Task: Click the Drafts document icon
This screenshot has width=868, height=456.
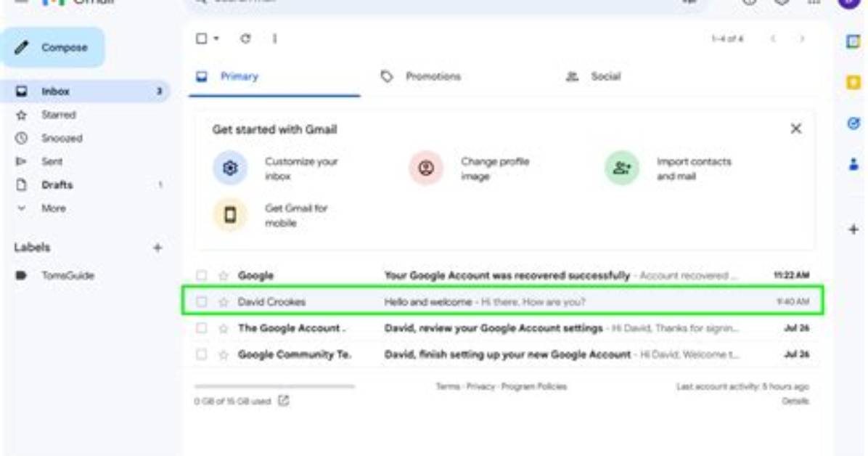Action: click(x=21, y=184)
